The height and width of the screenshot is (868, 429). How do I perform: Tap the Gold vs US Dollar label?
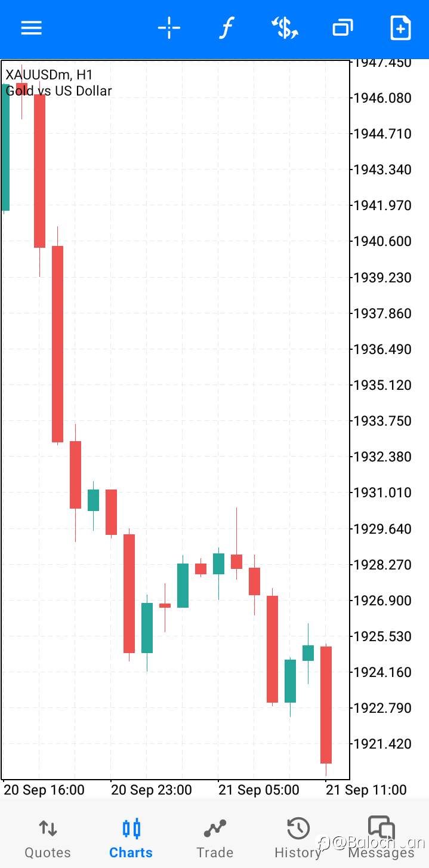pyautogui.click(x=58, y=91)
